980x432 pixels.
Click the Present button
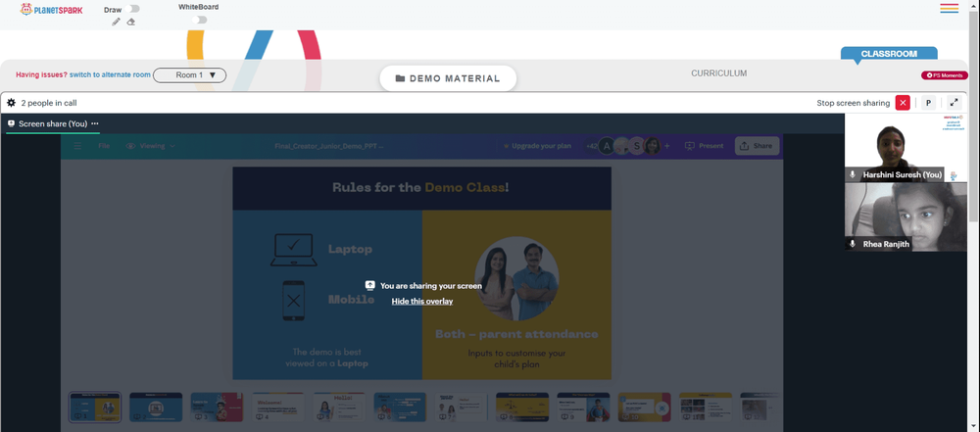click(704, 146)
